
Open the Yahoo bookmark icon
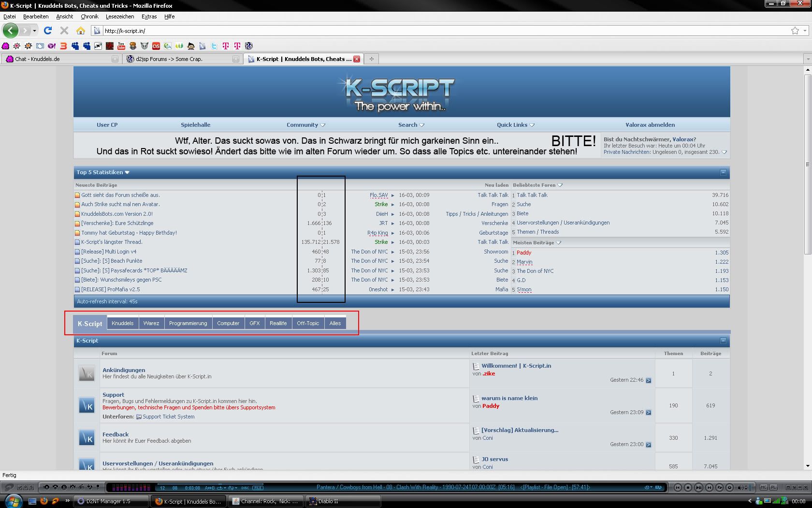coord(51,46)
